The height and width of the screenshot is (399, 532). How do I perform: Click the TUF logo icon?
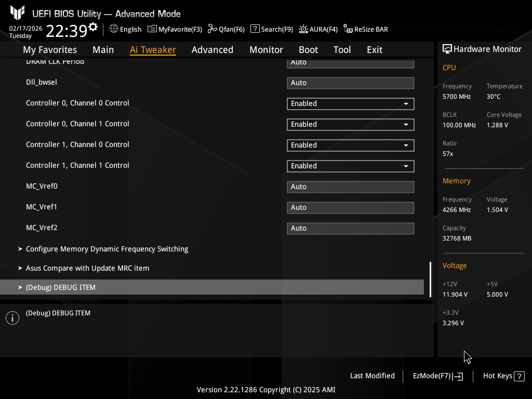[x=17, y=13]
